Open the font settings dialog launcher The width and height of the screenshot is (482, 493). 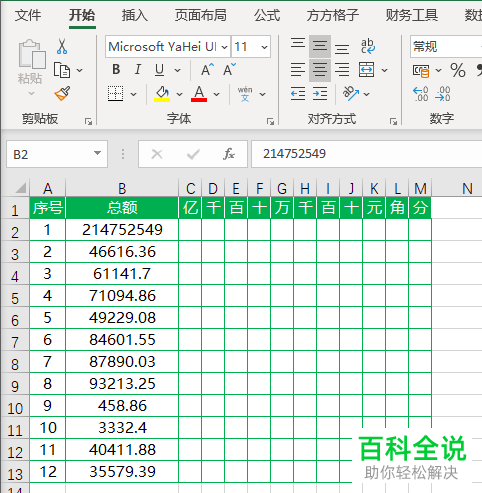270,122
